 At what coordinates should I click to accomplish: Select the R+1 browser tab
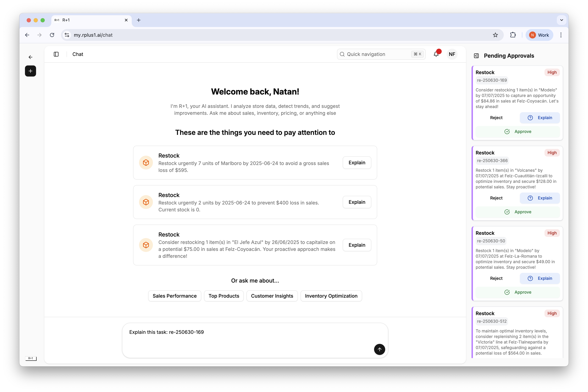[91, 20]
